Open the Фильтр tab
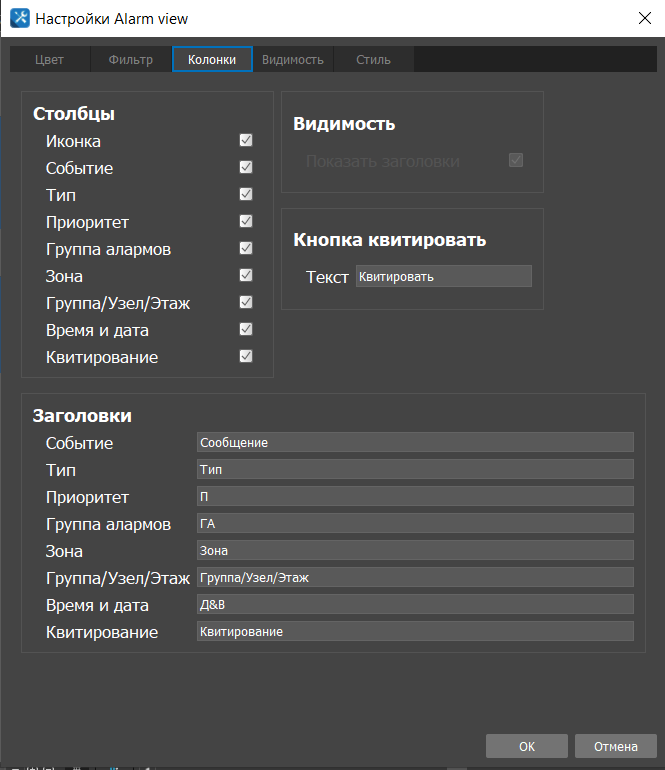 tap(131, 60)
